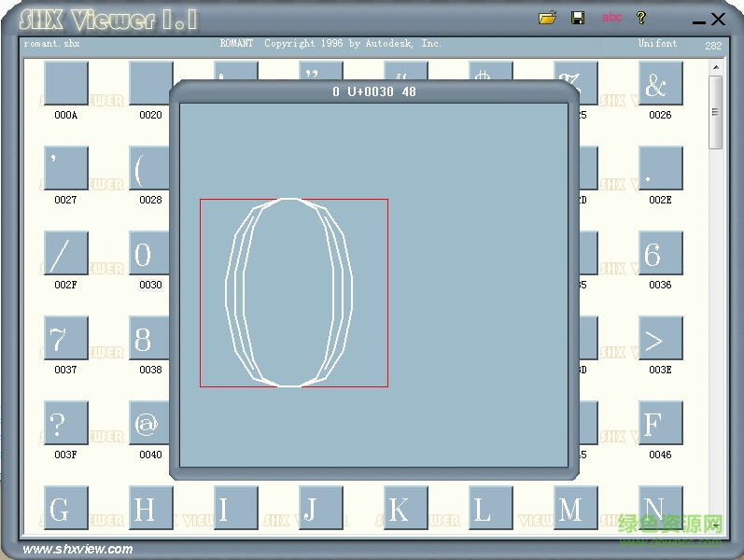
Task: Choose the digit 7 glyph tile
Action: pos(65,339)
